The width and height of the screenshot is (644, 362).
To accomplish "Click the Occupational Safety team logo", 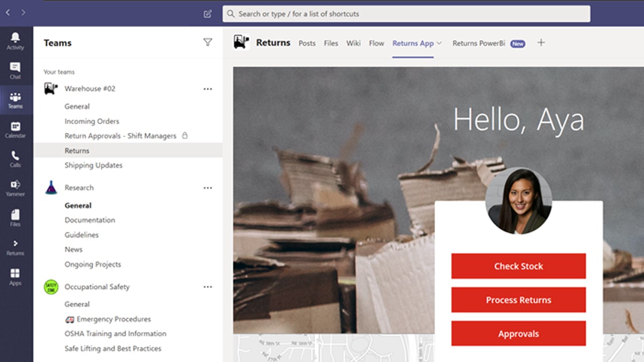I will (x=51, y=287).
